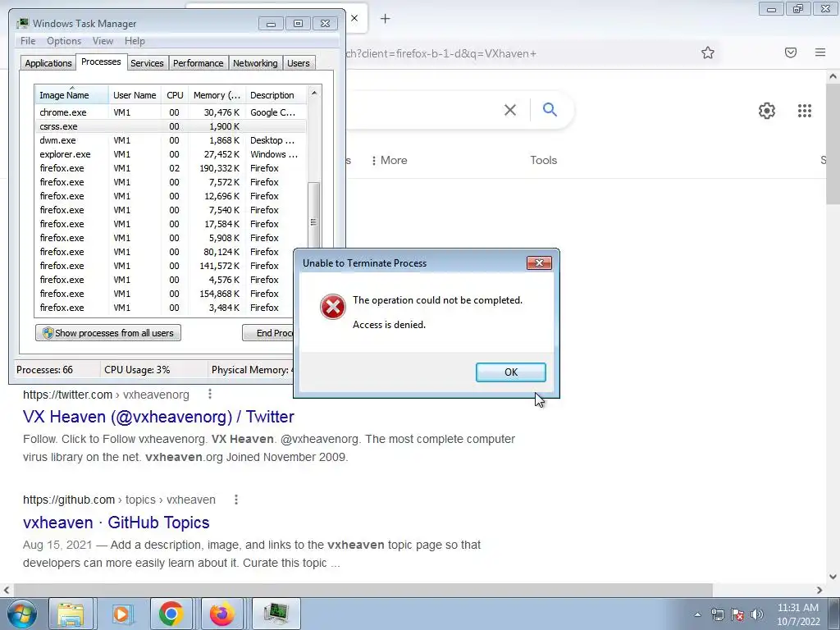Clear the Google search box with X

[x=510, y=110]
